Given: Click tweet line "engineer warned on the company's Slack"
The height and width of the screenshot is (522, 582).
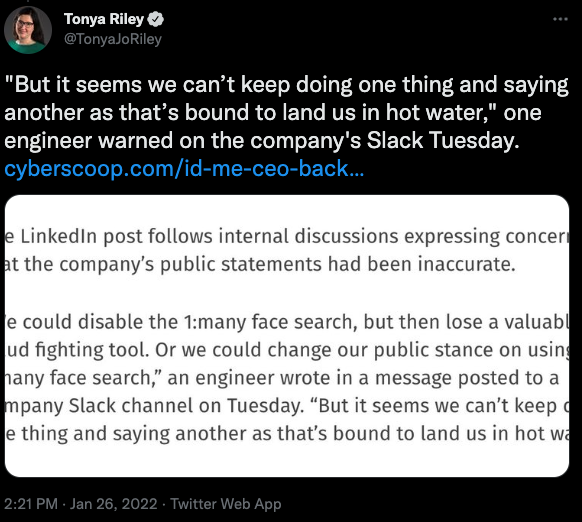Looking at the screenshot, I should click(262, 141).
